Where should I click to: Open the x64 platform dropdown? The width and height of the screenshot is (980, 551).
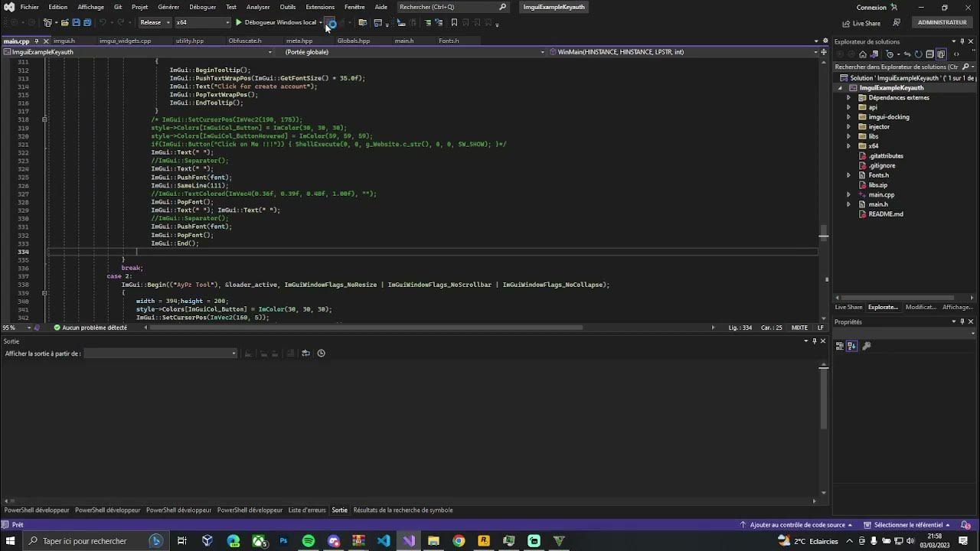pos(203,22)
